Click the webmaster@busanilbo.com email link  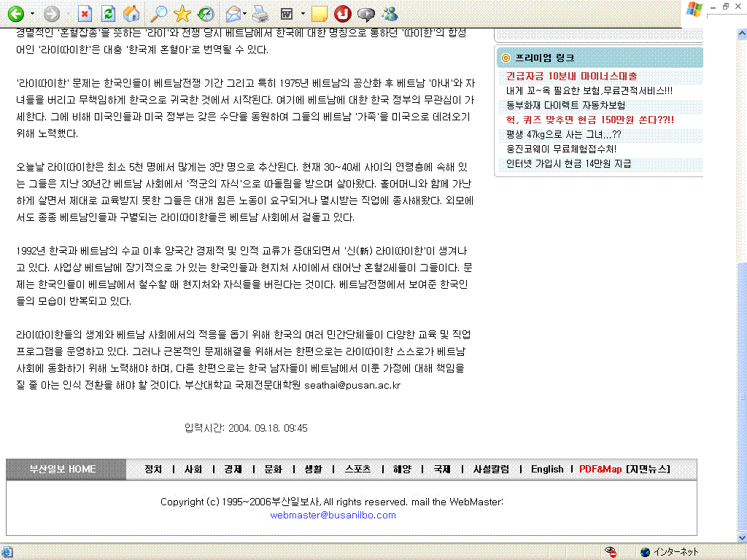(x=333, y=515)
